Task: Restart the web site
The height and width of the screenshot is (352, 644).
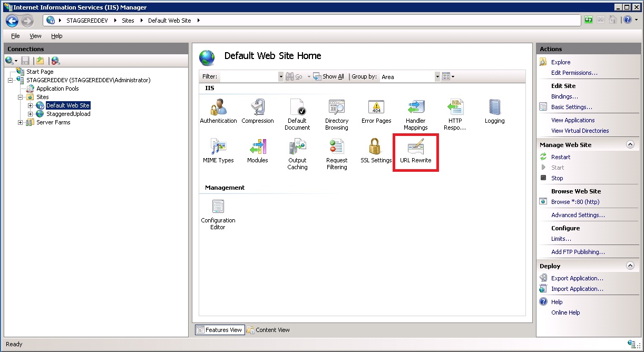Action: (561, 157)
